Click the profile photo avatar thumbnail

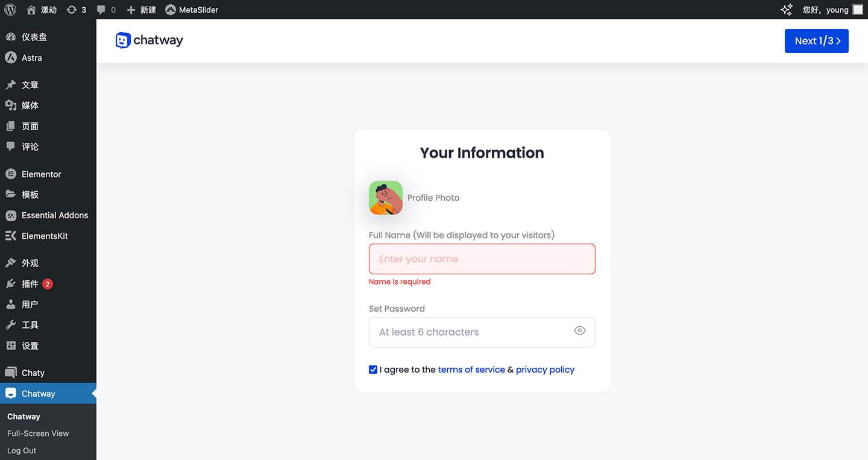[386, 198]
